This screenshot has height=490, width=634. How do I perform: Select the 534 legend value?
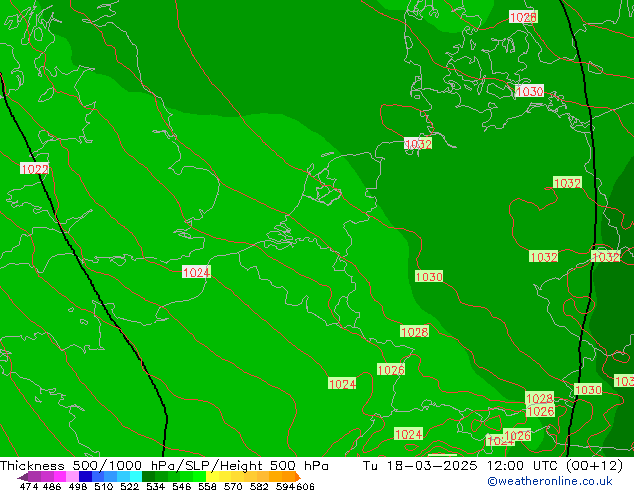155,486
